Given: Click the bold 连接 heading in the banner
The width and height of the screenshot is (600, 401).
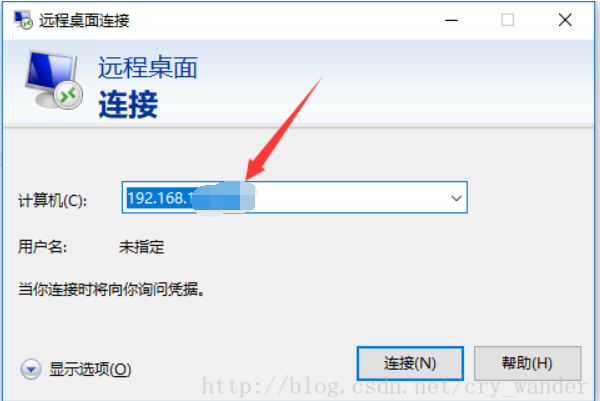Looking at the screenshot, I should (x=128, y=104).
